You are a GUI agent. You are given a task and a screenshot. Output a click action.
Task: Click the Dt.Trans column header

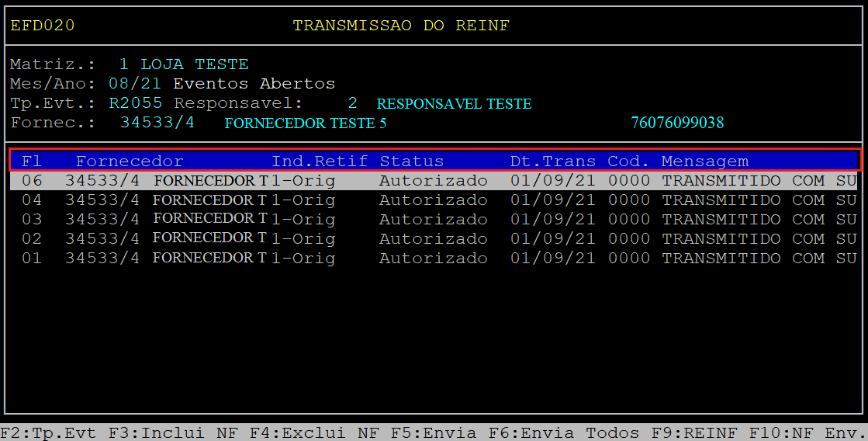point(552,161)
